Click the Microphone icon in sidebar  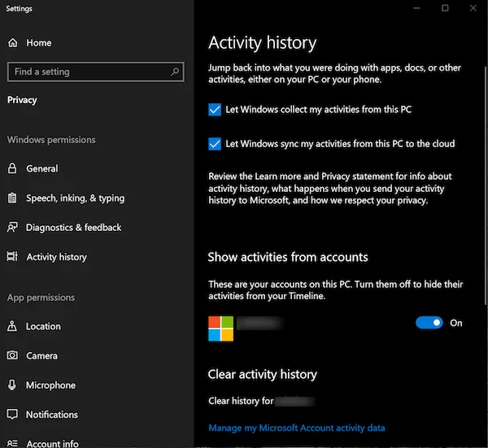point(12,385)
